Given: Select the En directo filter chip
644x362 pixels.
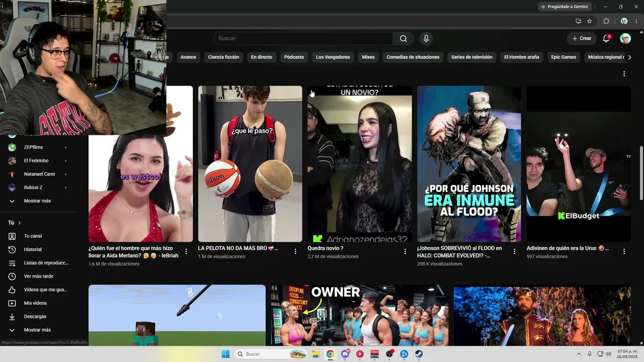Looking at the screenshot, I should coord(262,57).
